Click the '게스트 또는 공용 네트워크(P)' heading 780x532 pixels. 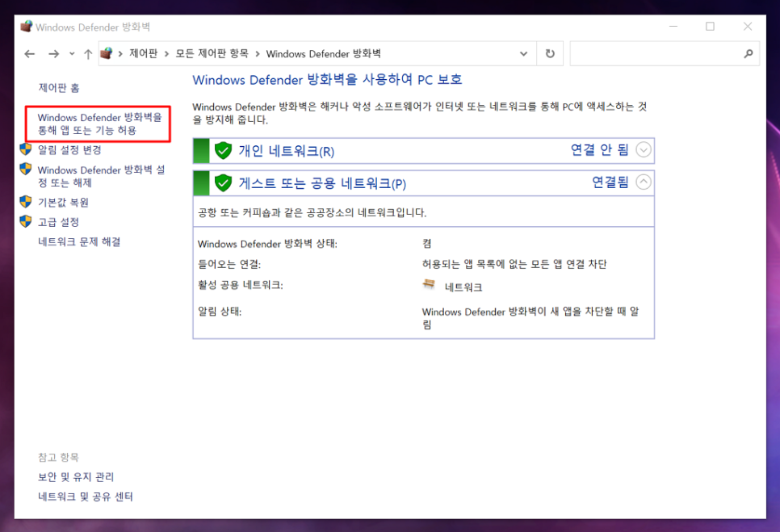coord(322,183)
